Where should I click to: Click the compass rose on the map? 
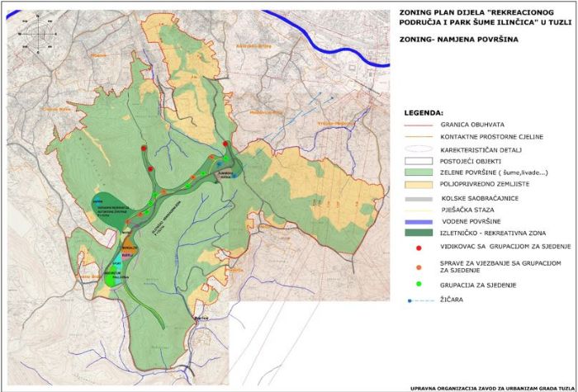[38, 35]
